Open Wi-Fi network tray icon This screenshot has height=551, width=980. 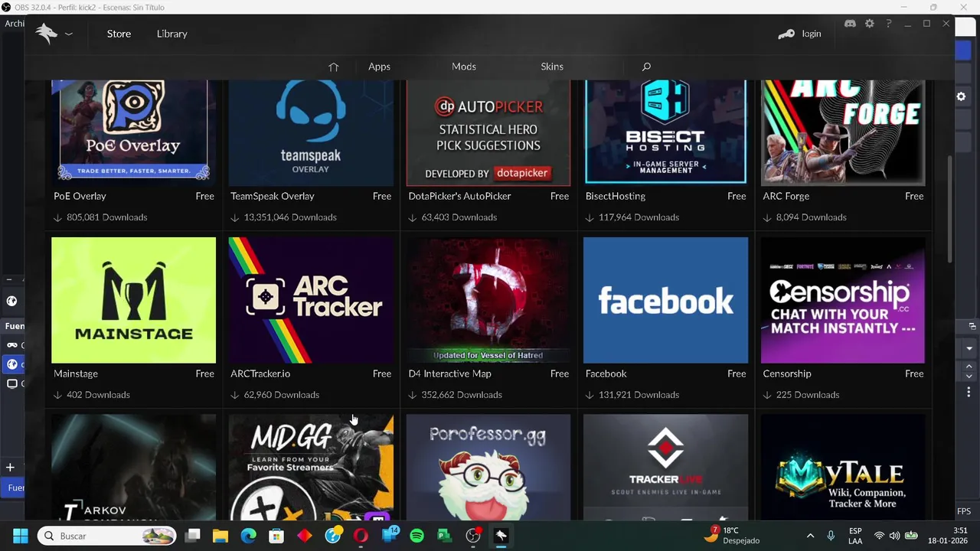click(879, 536)
